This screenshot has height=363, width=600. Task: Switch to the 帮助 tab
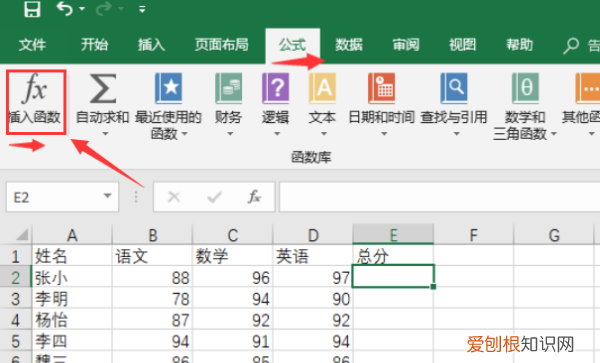tap(520, 45)
